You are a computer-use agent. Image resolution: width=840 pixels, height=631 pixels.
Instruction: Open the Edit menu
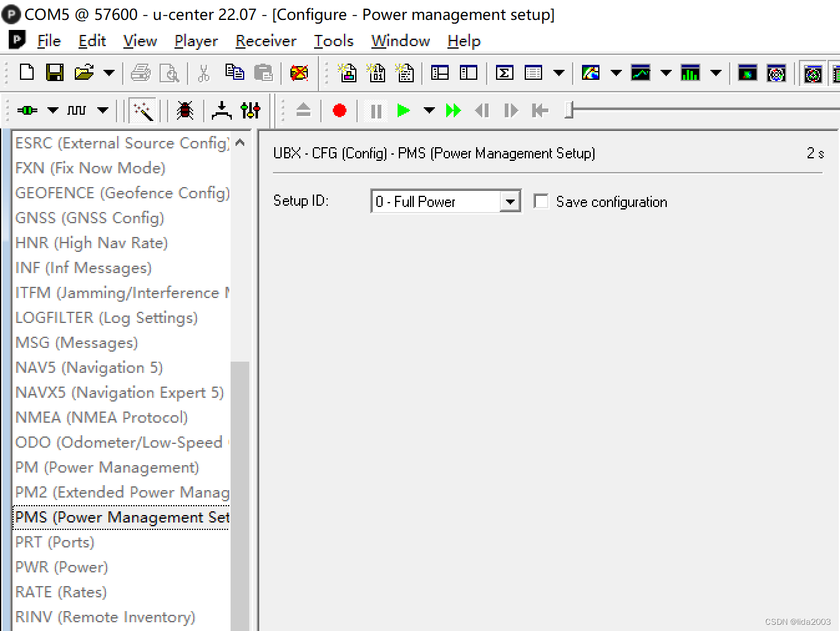coord(92,41)
